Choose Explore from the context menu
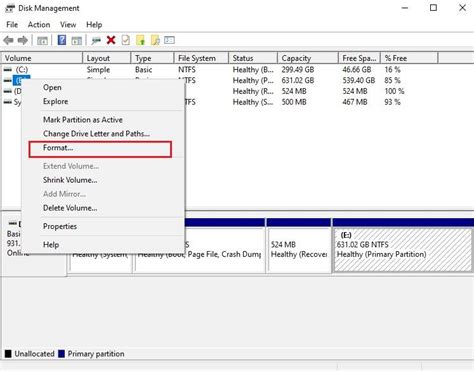 55,101
